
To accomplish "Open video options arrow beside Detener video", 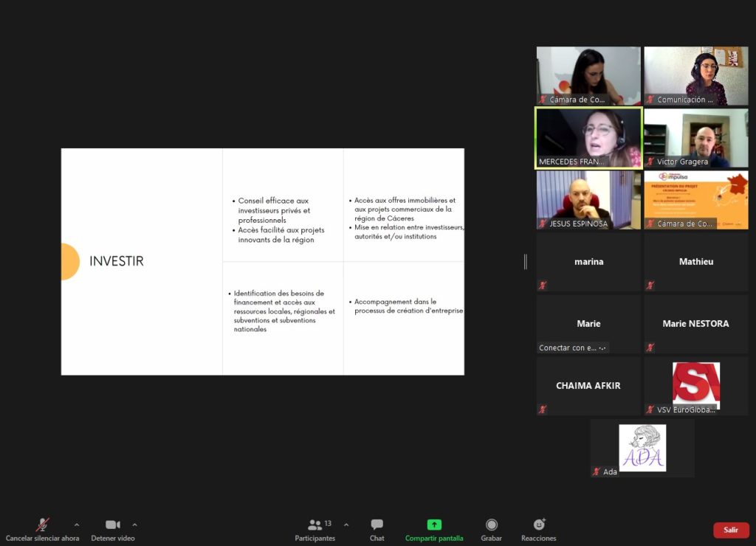I will [x=134, y=525].
